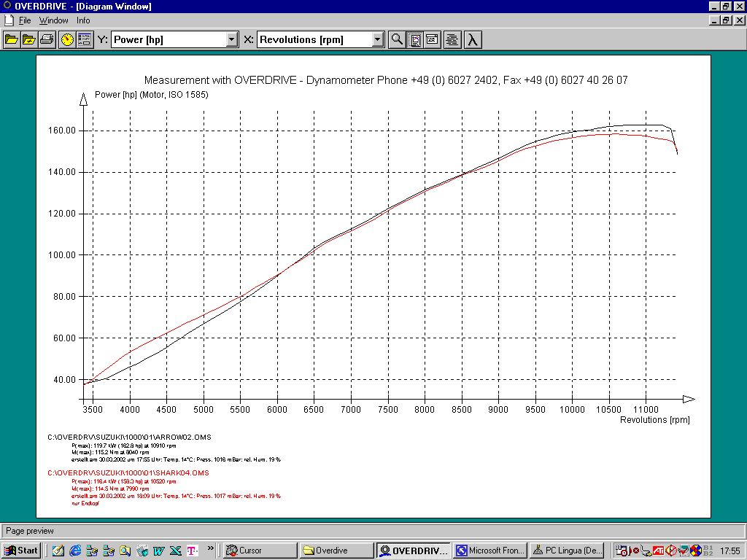
Task: Click the window-with-wavy-line toolbar icon
Action: coord(433,39)
